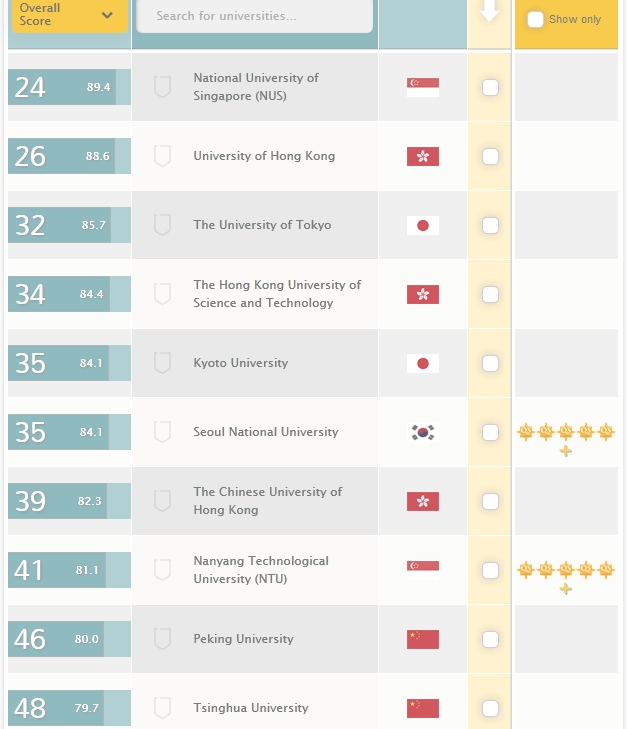The image size is (627, 729).
Task: Click the China flag beside Peking University
Action: [422, 639]
